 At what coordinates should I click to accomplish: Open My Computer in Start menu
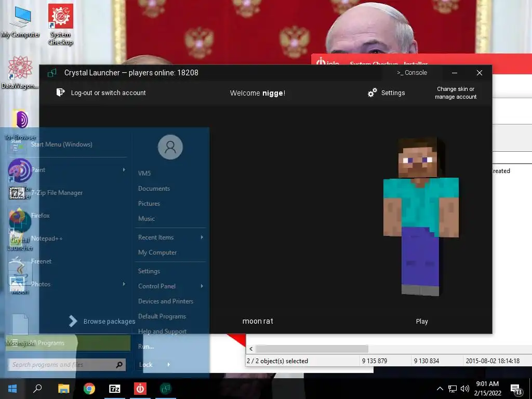(x=157, y=252)
